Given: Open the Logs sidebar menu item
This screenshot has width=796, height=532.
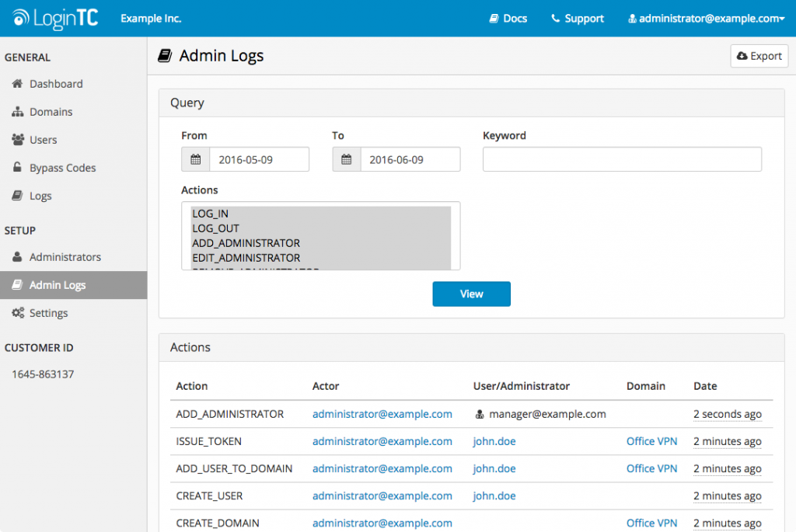Looking at the screenshot, I should pos(40,196).
